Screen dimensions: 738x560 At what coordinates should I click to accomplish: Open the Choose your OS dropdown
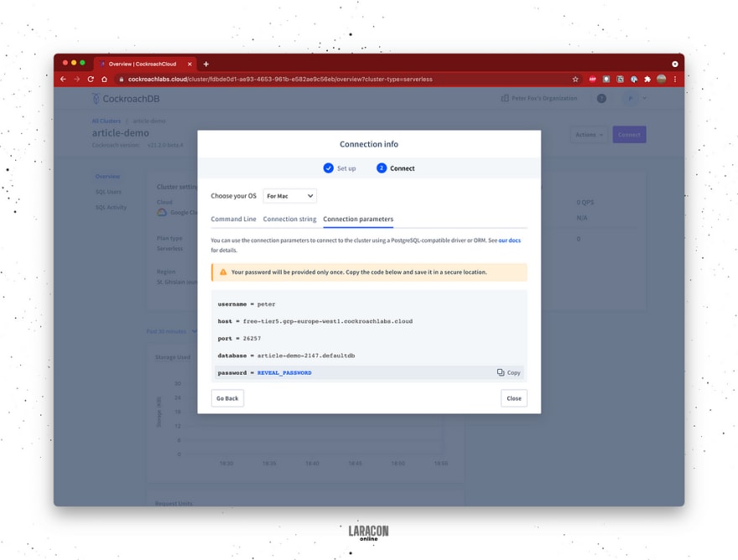[290, 196]
